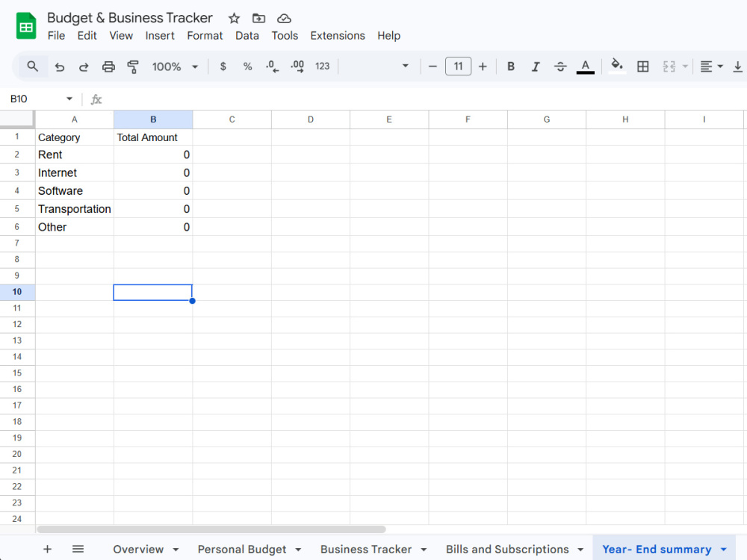Open the View menu
Image resolution: width=747 pixels, height=560 pixels.
click(121, 36)
